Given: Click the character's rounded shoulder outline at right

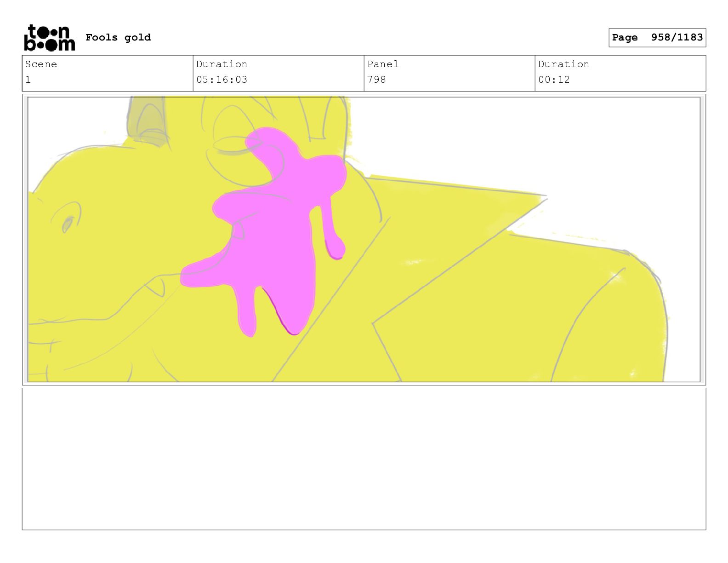Looking at the screenshot, I should click(643, 271).
